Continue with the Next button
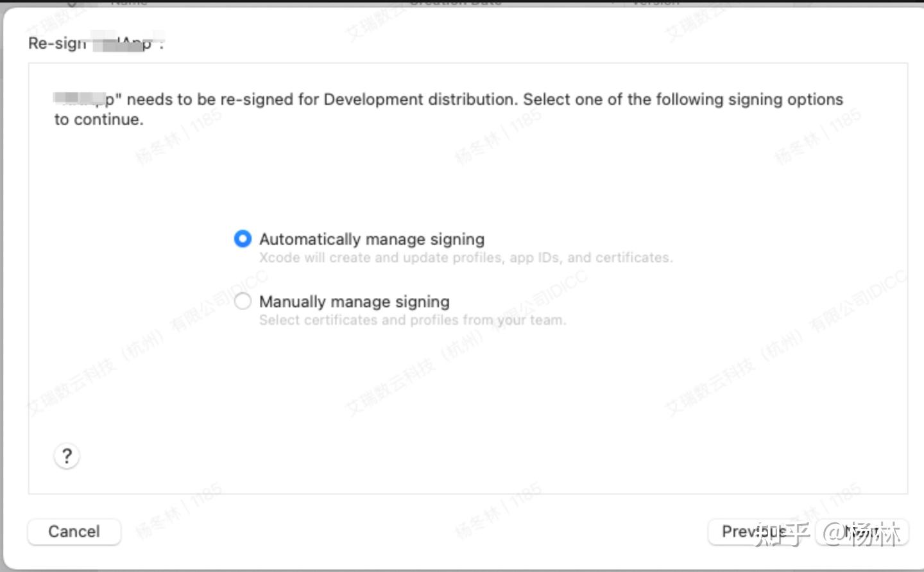This screenshot has width=924, height=572. (863, 532)
